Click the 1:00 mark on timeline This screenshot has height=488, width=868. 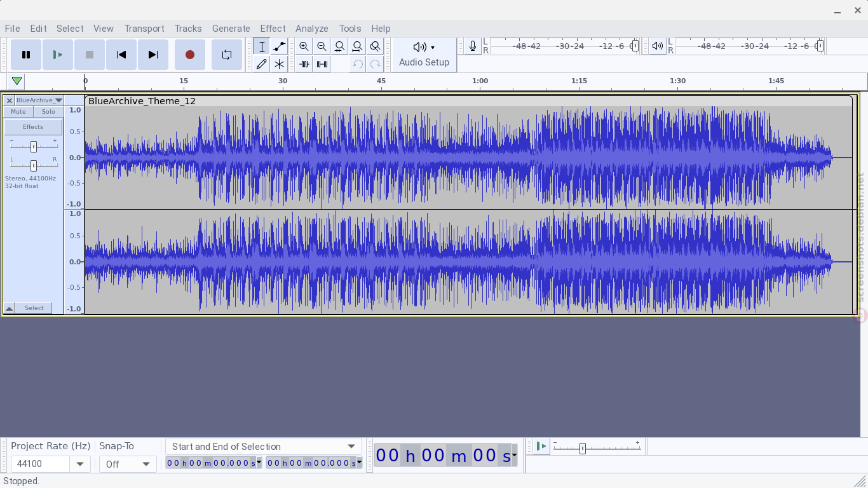point(480,81)
